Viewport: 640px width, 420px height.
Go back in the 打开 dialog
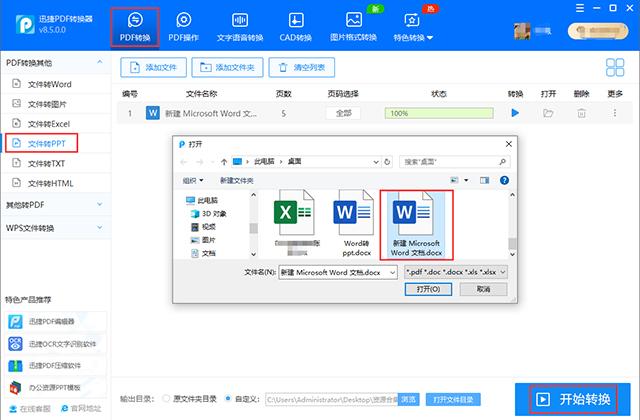(184, 162)
